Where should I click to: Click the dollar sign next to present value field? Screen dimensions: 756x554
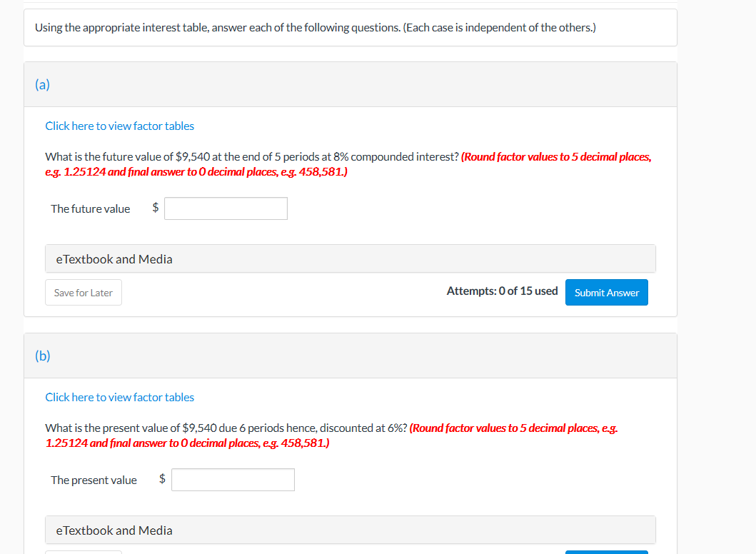[x=161, y=479]
